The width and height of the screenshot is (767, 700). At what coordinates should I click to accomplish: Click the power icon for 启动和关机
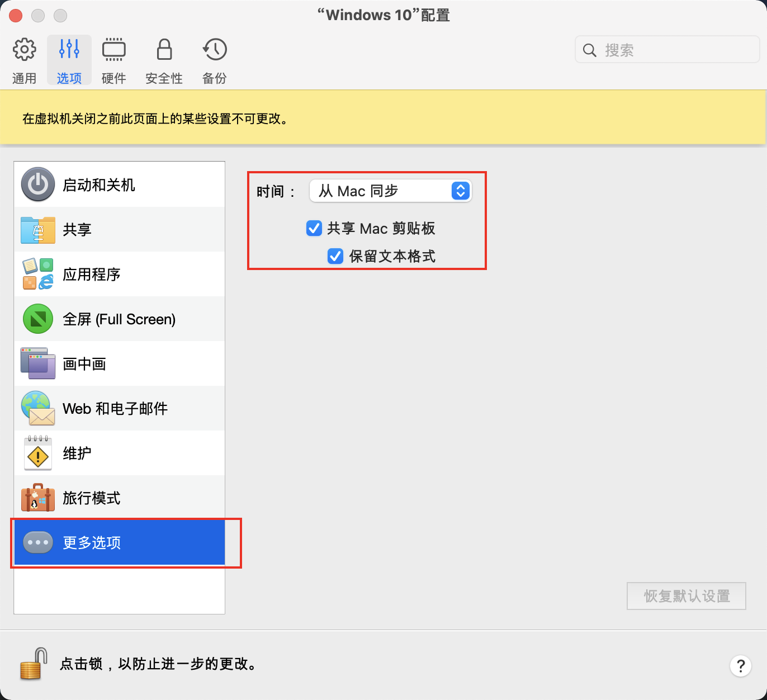tap(38, 185)
